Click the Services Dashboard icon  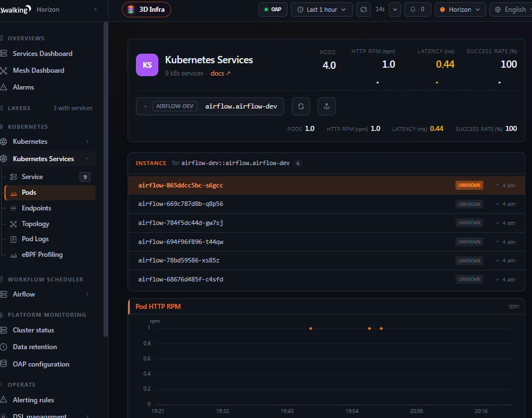[4, 53]
